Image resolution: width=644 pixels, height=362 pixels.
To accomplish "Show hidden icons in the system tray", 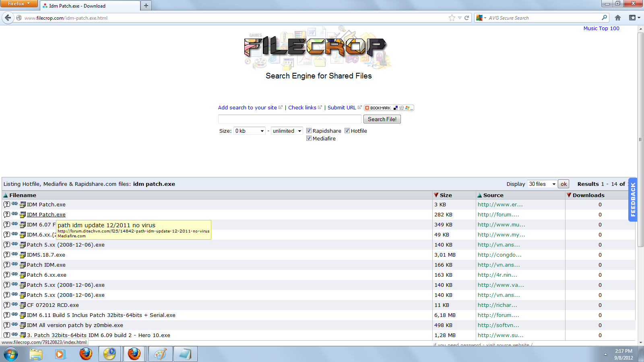I will tap(605, 354).
